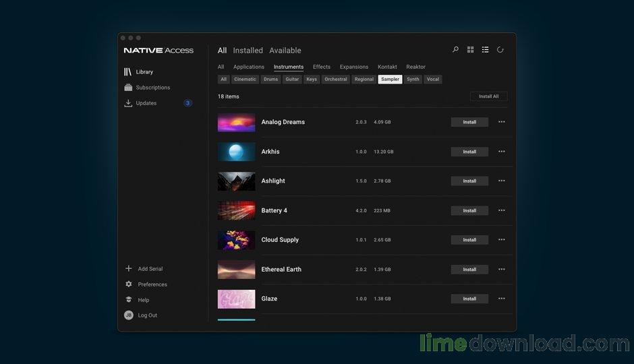This screenshot has width=634, height=364.
Task: Install Arkhis
Action: 469,152
